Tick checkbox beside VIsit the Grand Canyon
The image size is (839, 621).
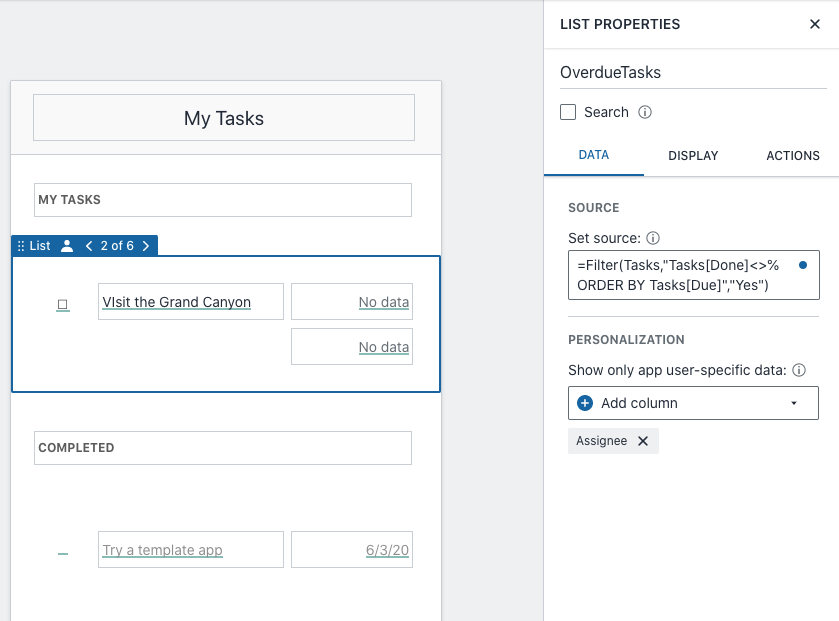coord(62,304)
